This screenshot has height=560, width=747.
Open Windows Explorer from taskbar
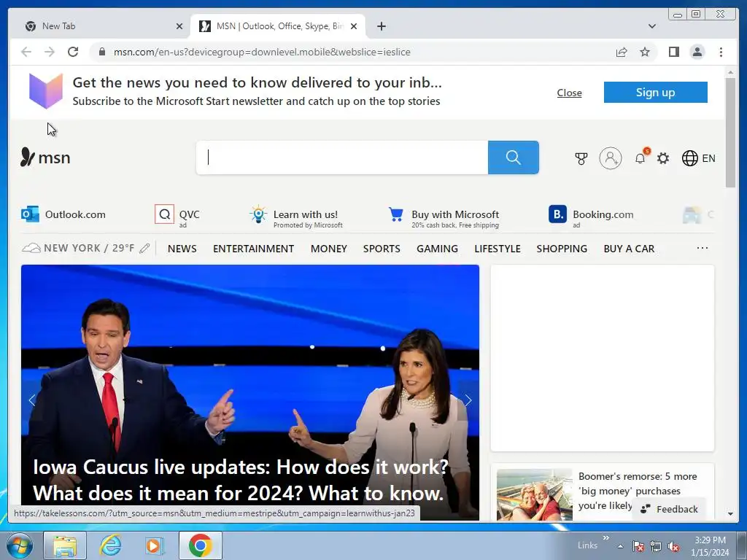point(65,545)
